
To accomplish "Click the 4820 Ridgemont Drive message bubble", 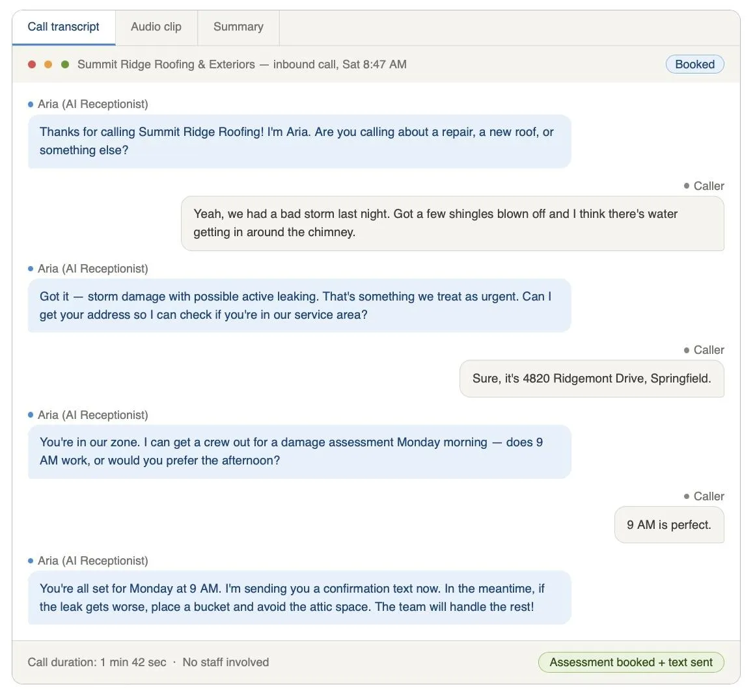I will [x=592, y=378].
